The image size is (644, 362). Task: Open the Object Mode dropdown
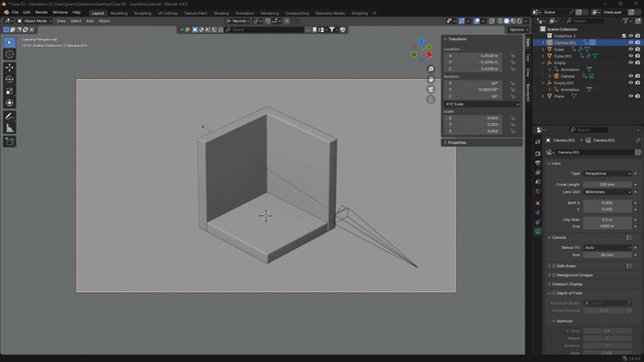[x=35, y=21]
